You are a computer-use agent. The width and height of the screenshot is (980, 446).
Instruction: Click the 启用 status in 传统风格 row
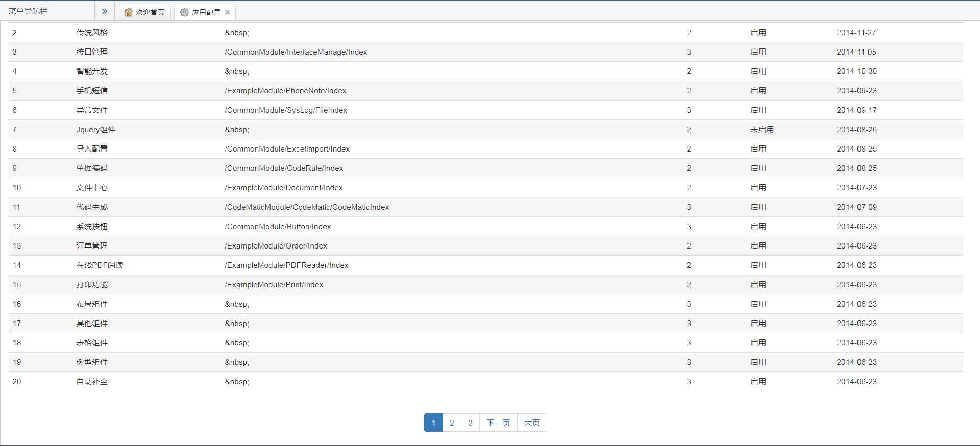tap(758, 33)
